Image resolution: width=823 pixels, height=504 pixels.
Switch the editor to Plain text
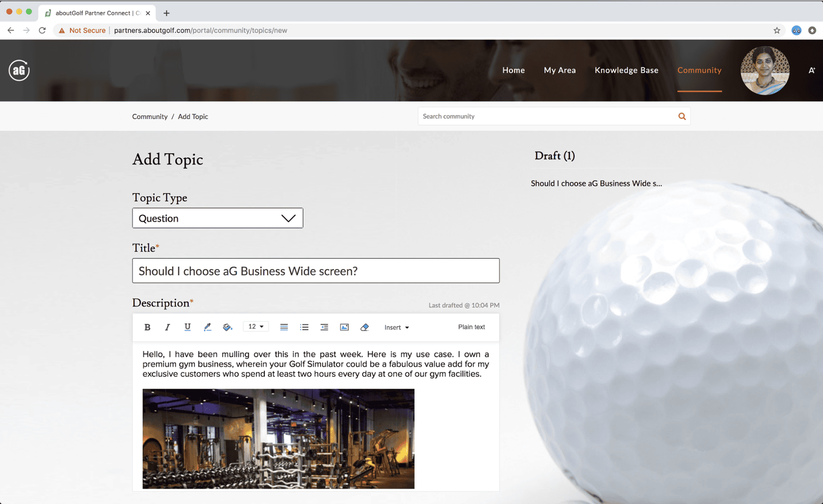[472, 327]
